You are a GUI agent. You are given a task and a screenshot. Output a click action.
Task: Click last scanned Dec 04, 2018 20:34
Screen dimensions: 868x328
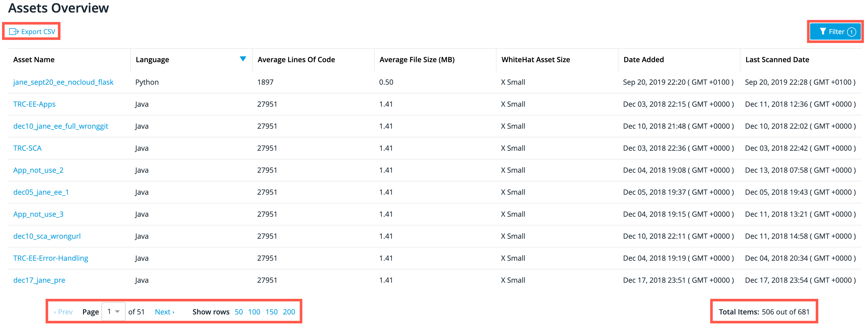point(800,258)
